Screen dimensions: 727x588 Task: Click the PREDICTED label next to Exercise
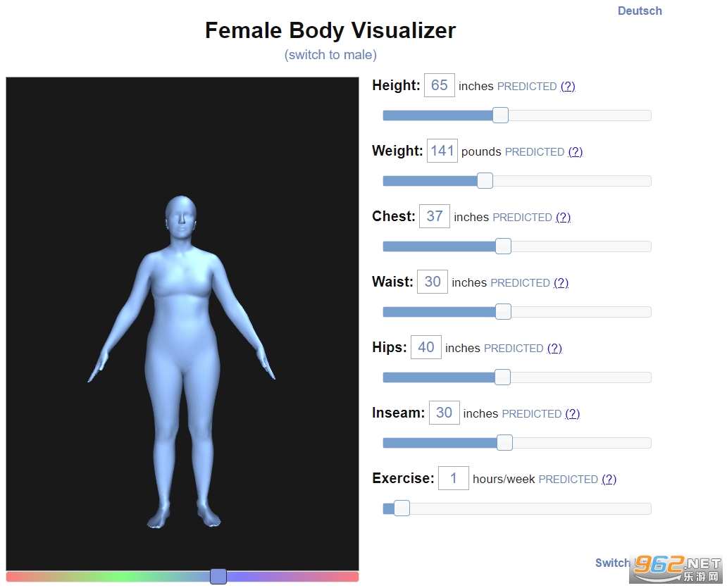[x=568, y=479]
